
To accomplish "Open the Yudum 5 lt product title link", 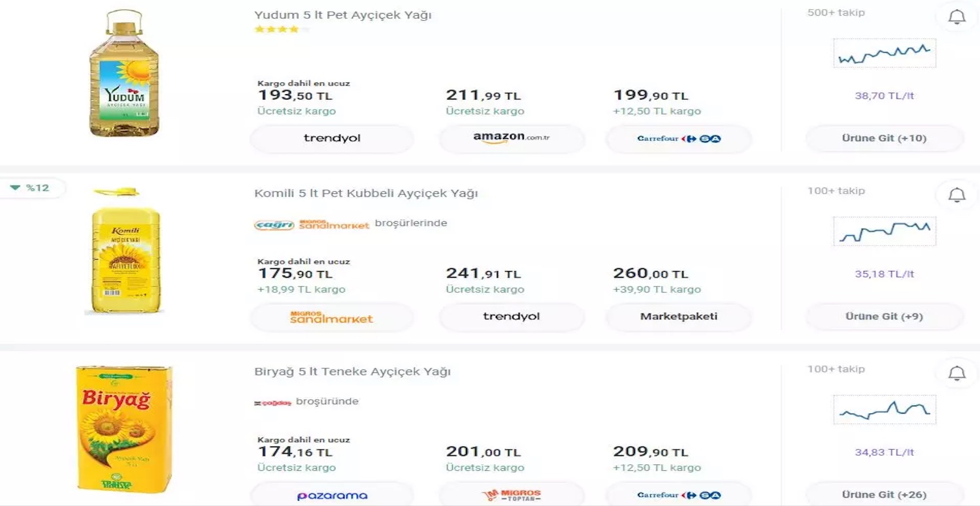I will [x=342, y=14].
